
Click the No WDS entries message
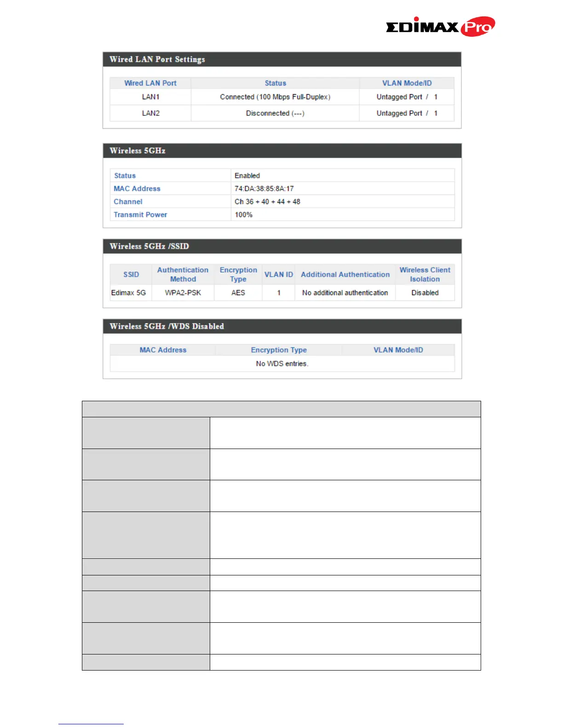(x=282, y=364)
